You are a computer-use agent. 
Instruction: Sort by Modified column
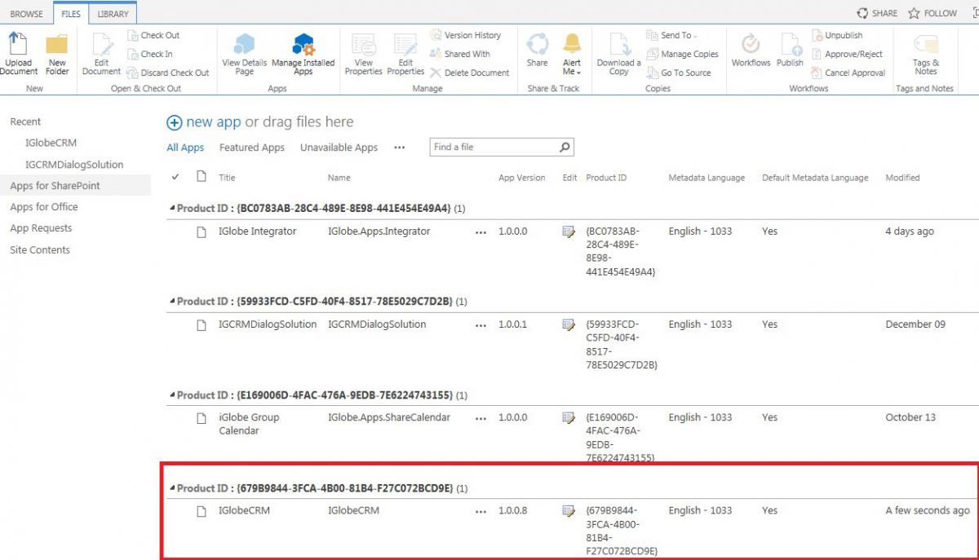[x=902, y=178]
